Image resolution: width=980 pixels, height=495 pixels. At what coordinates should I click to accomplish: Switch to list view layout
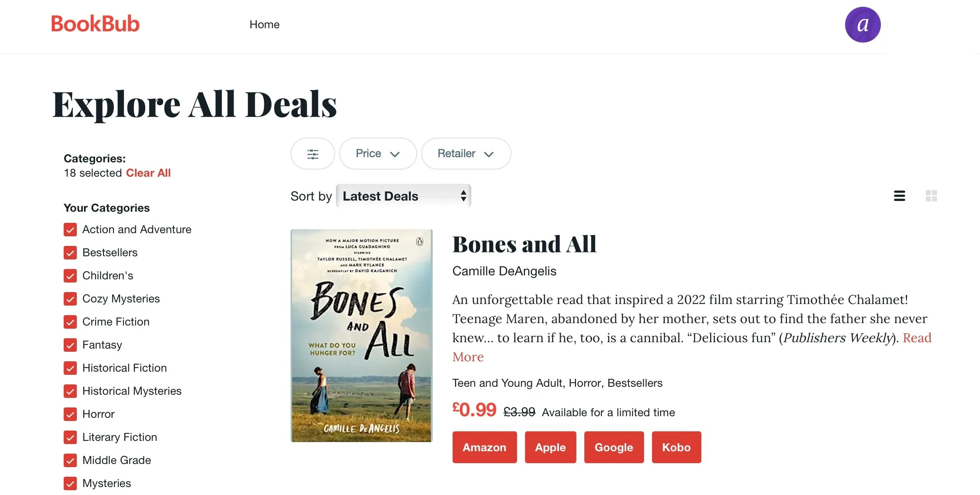pos(900,196)
